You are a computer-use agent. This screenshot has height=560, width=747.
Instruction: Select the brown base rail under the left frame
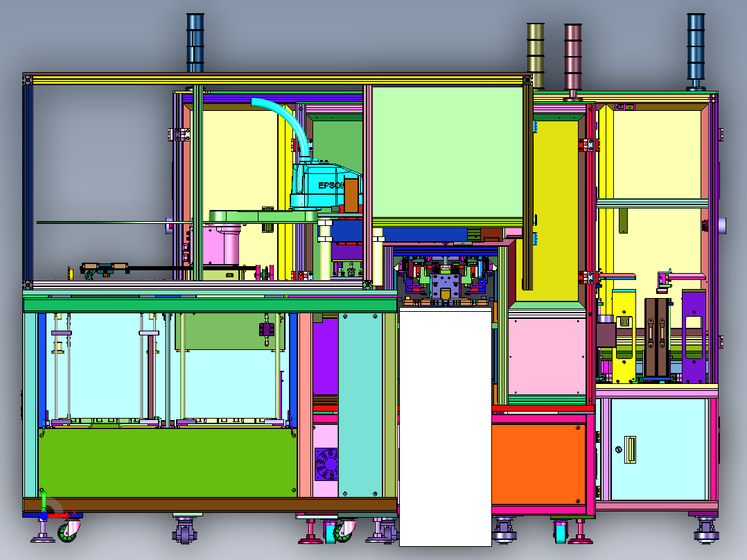209,505
